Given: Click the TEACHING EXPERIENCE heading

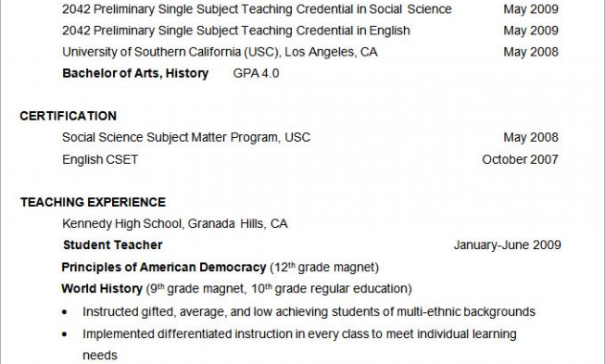Looking at the screenshot, I should [x=93, y=202].
